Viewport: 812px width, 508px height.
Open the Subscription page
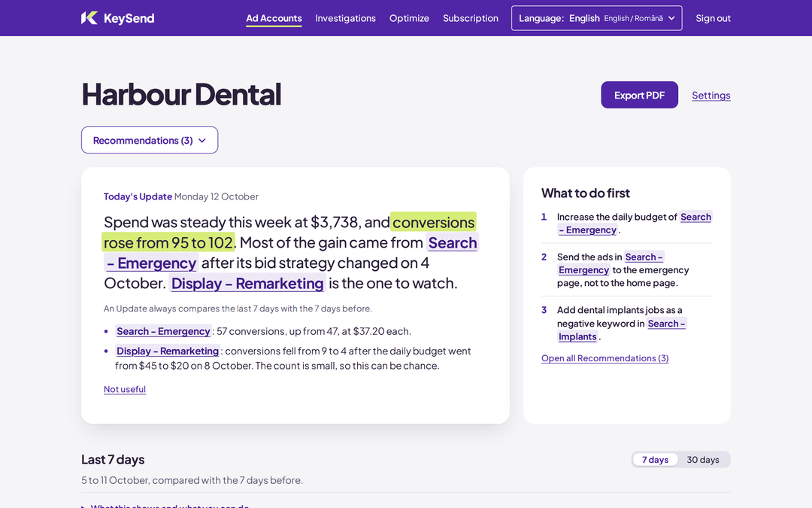[x=470, y=18]
